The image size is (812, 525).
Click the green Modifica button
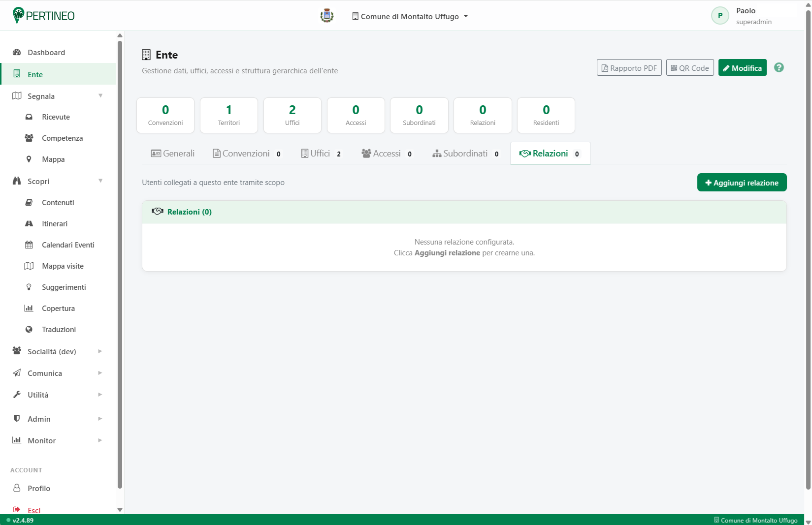pyautogui.click(x=743, y=68)
